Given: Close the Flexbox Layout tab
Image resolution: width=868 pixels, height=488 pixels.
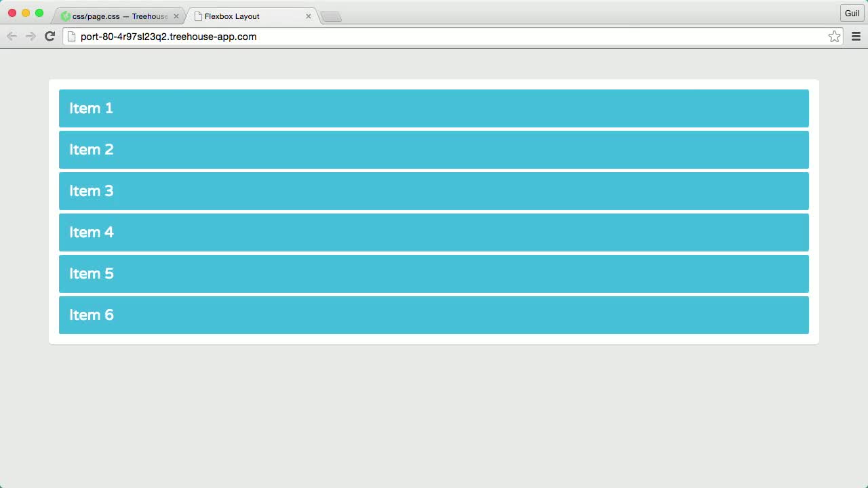Looking at the screenshot, I should tap(309, 16).
